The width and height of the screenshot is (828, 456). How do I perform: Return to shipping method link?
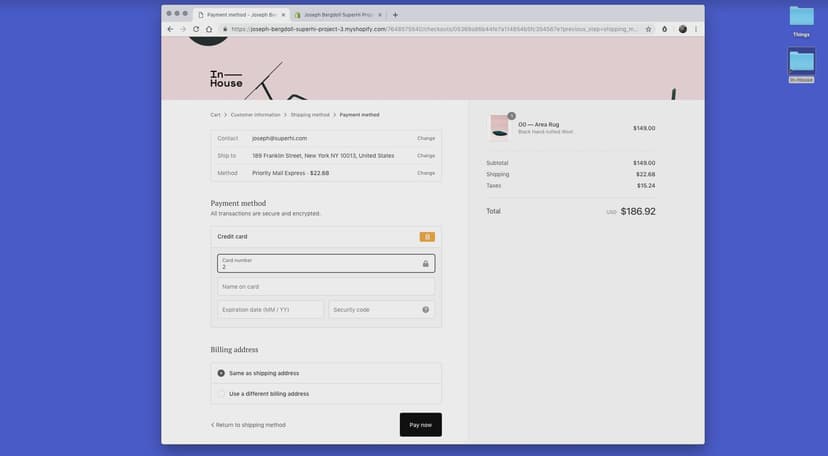pyautogui.click(x=249, y=425)
